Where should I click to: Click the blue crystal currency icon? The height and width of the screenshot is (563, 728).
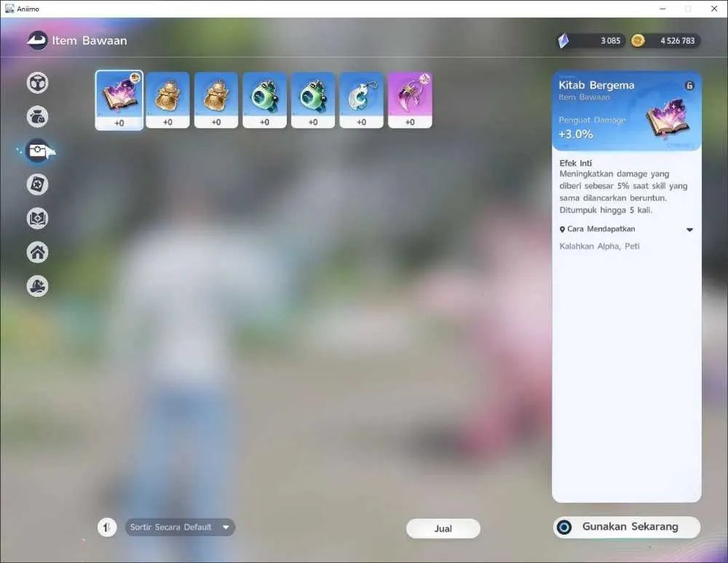pos(563,41)
